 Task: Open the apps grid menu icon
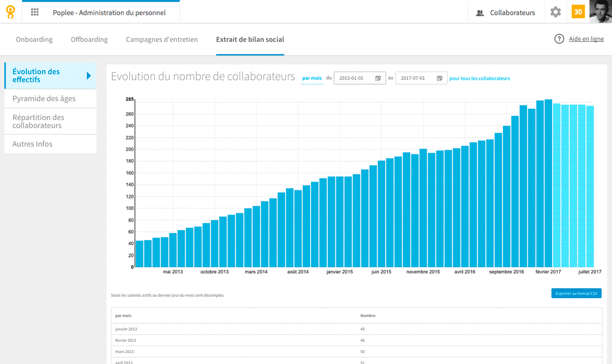pos(35,12)
